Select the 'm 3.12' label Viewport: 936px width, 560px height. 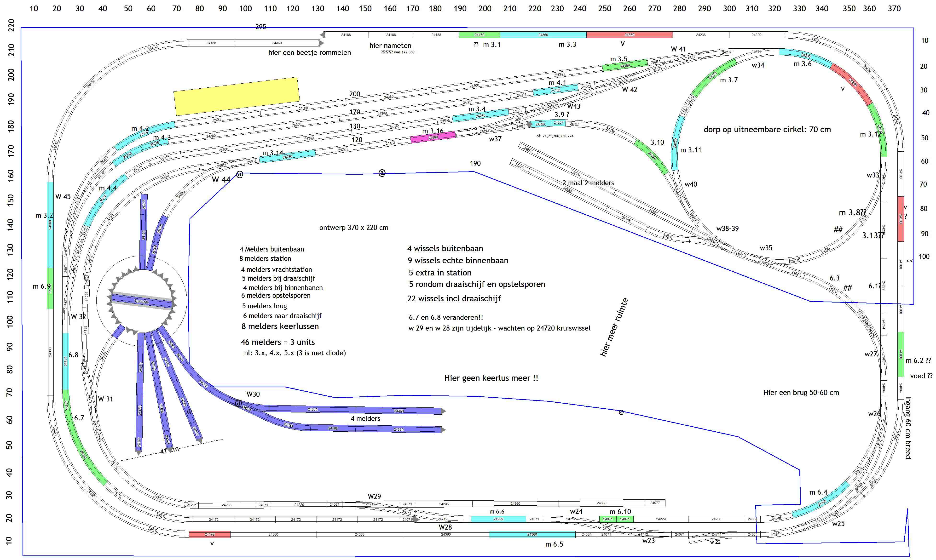[870, 134]
